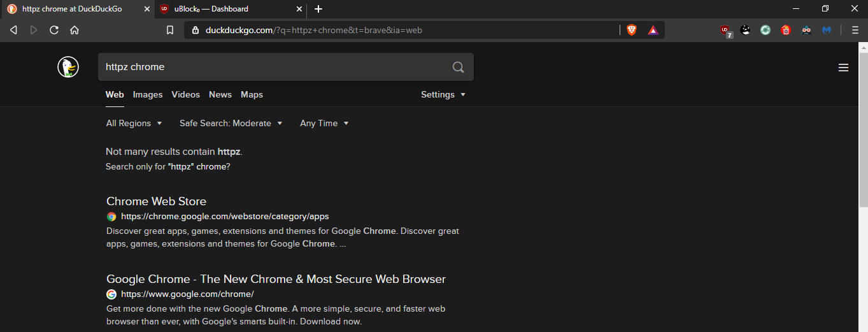
Task: Expand the All Regions dropdown
Action: click(x=134, y=123)
